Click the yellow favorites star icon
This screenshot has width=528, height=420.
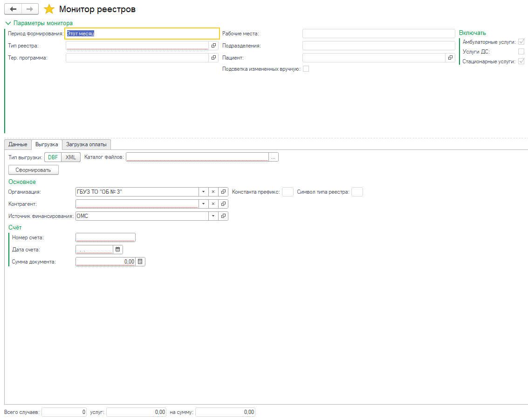[x=49, y=9]
